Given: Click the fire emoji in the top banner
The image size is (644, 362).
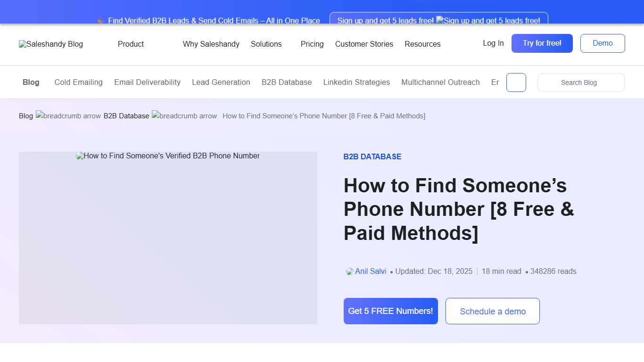Looking at the screenshot, I should coord(99,20).
